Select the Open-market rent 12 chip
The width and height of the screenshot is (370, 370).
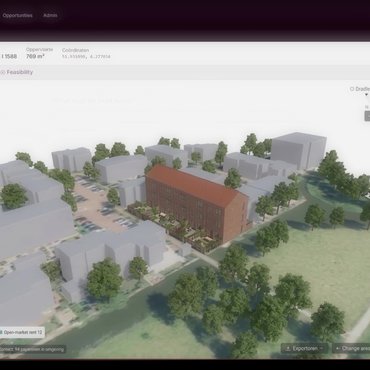pyautogui.click(x=21, y=332)
